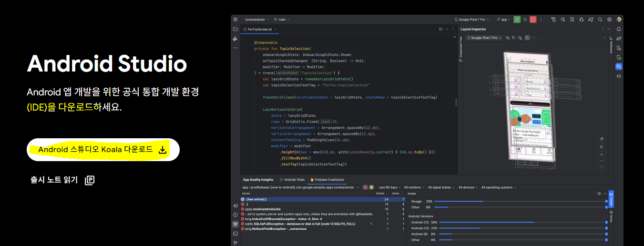Click the bug-with-arrow attach debugger toolbar icon
644x246 pixels.
582,20
